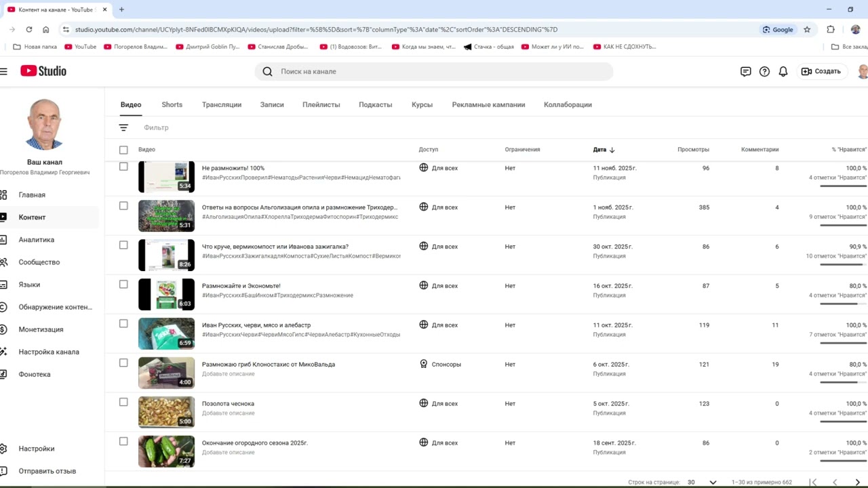Image resolution: width=868 pixels, height=488 pixels.
Task: Check the Окончание огородного сезона 2025г. row
Action: tap(123, 442)
